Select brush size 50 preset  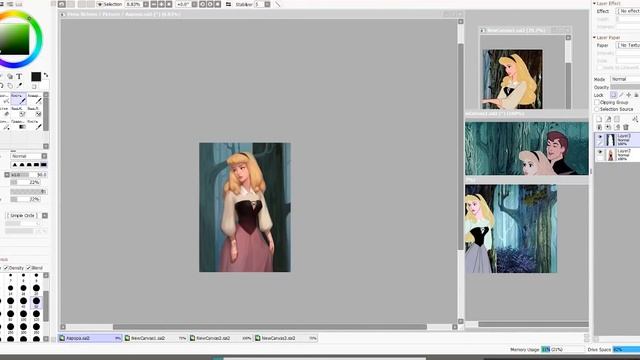coord(36,302)
